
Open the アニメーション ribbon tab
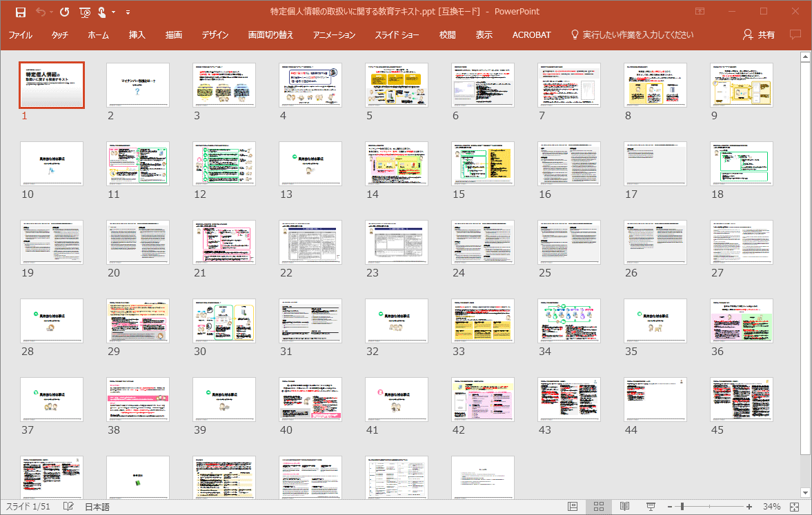click(334, 34)
